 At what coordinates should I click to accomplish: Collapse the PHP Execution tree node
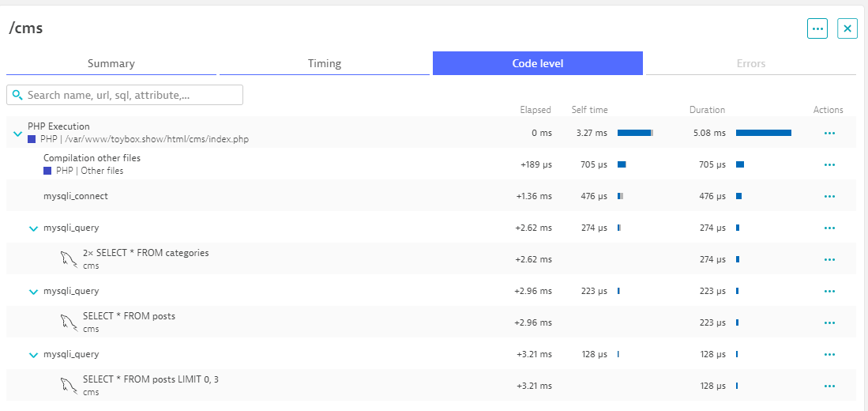click(17, 134)
